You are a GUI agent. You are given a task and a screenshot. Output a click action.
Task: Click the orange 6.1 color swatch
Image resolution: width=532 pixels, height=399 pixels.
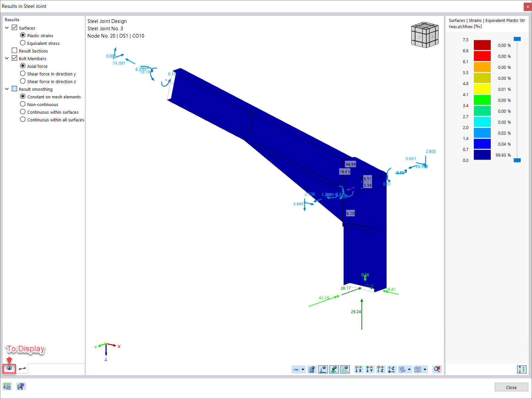click(x=482, y=67)
